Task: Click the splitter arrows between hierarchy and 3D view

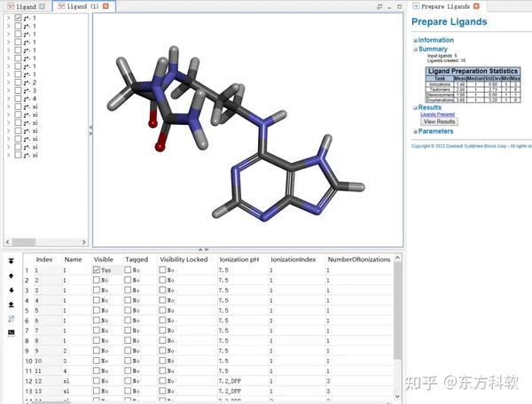Action: point(90,130)
